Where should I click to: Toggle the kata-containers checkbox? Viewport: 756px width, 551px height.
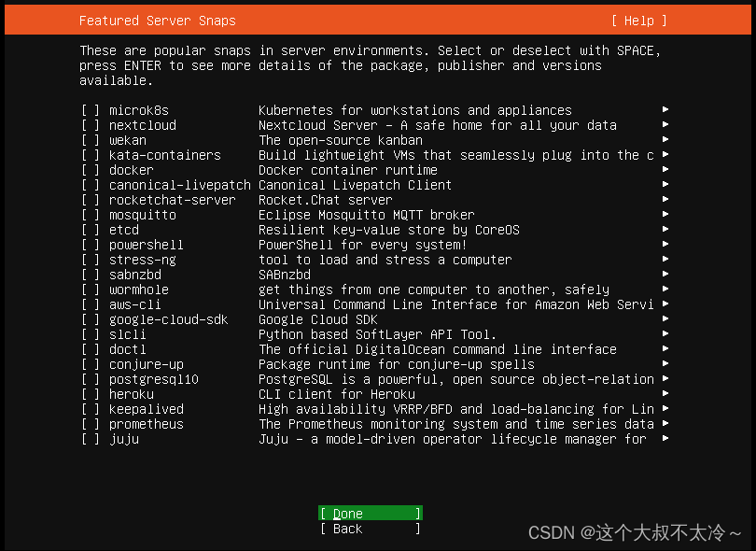pos(91,155)
